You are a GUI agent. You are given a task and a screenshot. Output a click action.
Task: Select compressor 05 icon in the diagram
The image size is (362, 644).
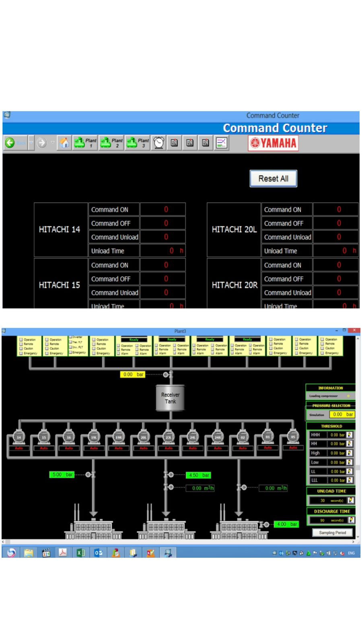click(293, 437)
